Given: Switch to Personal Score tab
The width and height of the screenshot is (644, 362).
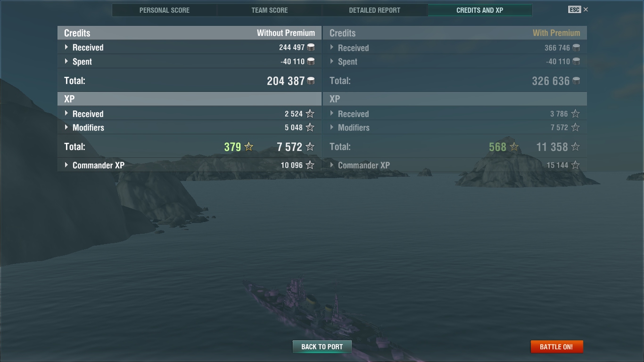Looking at the screenshot, I should point(165,10).
